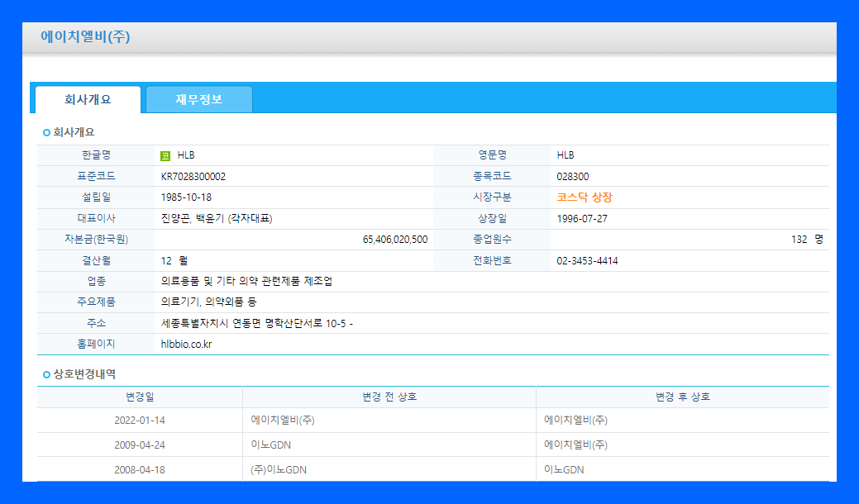Screen dimensions: 859x504
Task: Click the 변경일 column header
Action: (x=140, y=397)
